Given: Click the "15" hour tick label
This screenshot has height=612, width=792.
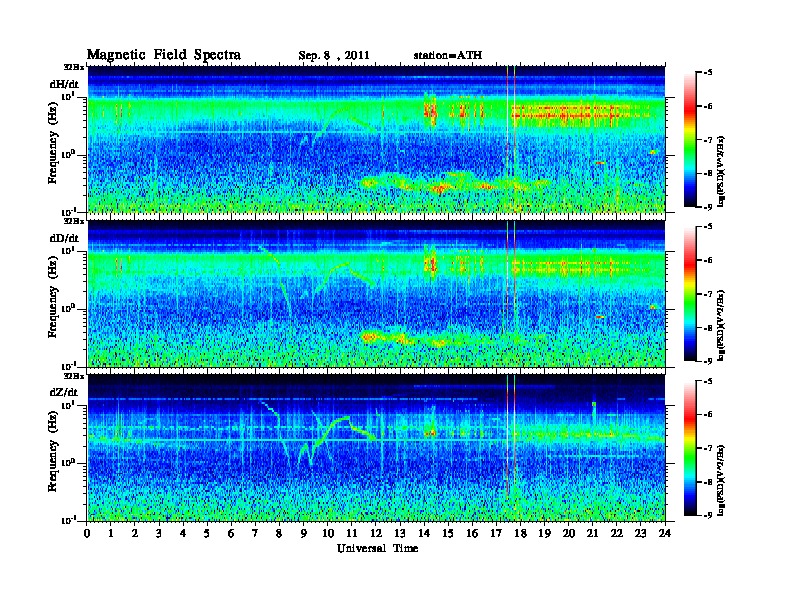Looking at the screenshot, I should (x=448, y=534).
